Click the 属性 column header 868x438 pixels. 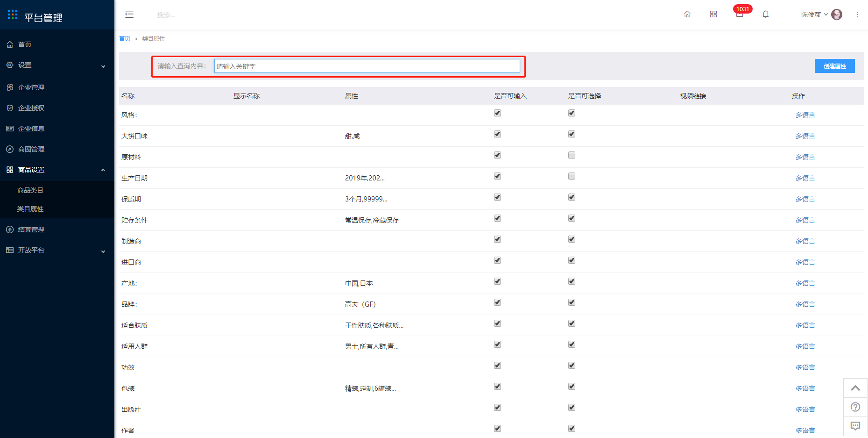click(352, 96)
